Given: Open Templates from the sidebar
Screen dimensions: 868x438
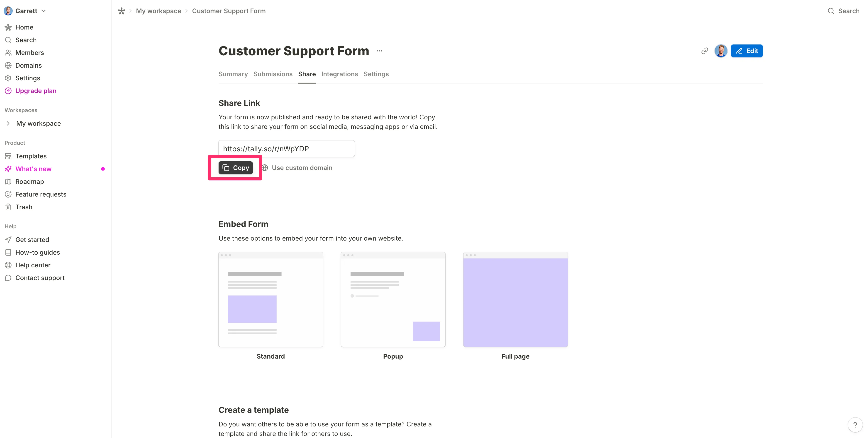Looking at the screenshot, I should click(31, 156).
